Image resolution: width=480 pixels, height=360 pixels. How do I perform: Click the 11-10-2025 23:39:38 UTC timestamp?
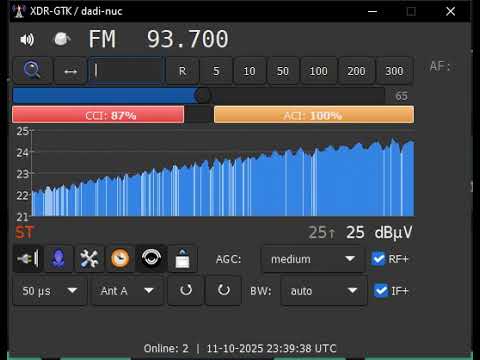[x=271, y=348]
